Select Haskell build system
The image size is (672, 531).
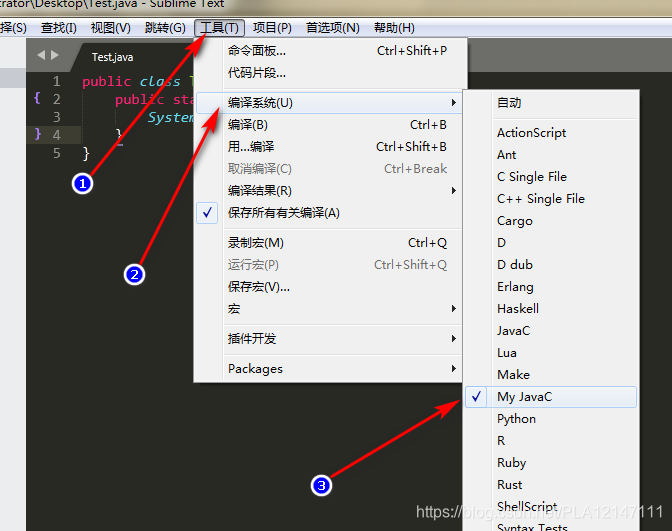551,309
